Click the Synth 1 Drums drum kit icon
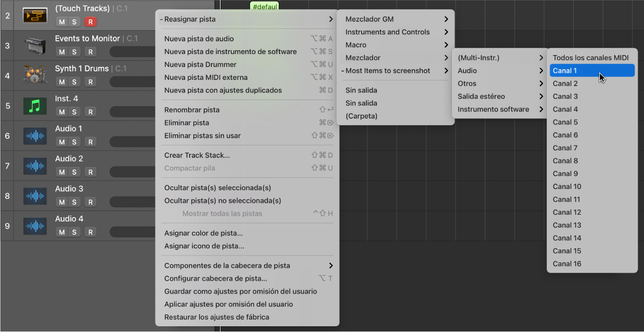The height and width of the screenshot is (332, 644). coord(35,76)
